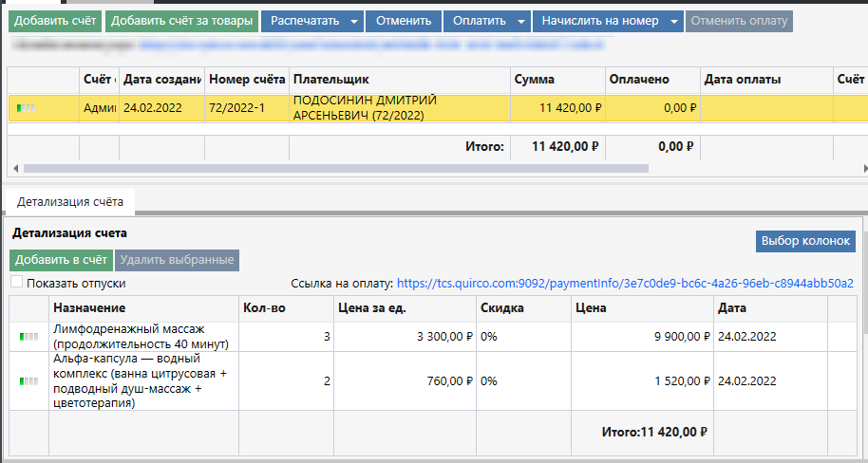Click the status icon beside Альфа-капсула row
The height and width of the screenshot is (463, 868).
coord(28,381)
